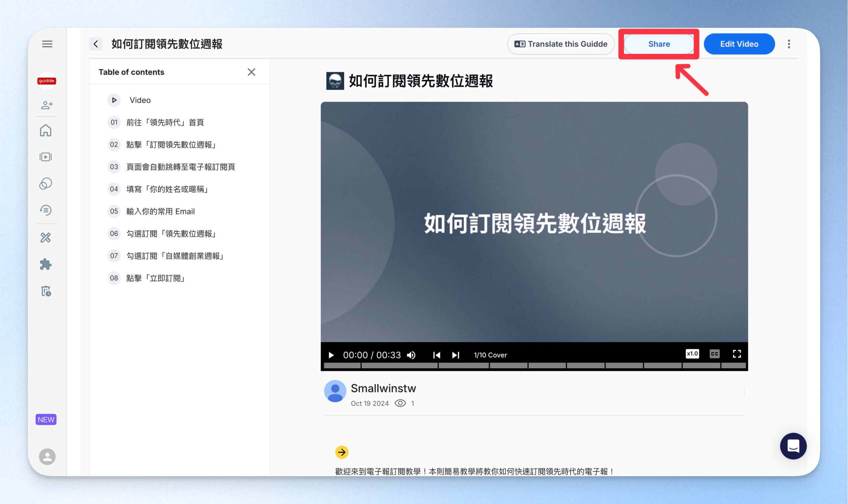Open the chat support bubble

tap(793, 446)
